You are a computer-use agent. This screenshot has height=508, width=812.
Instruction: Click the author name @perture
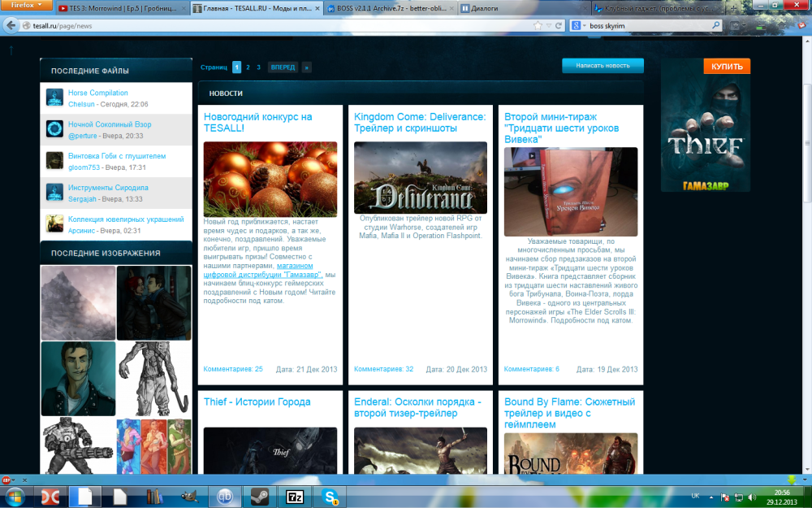pyautogui.click(x=82, y=136)
